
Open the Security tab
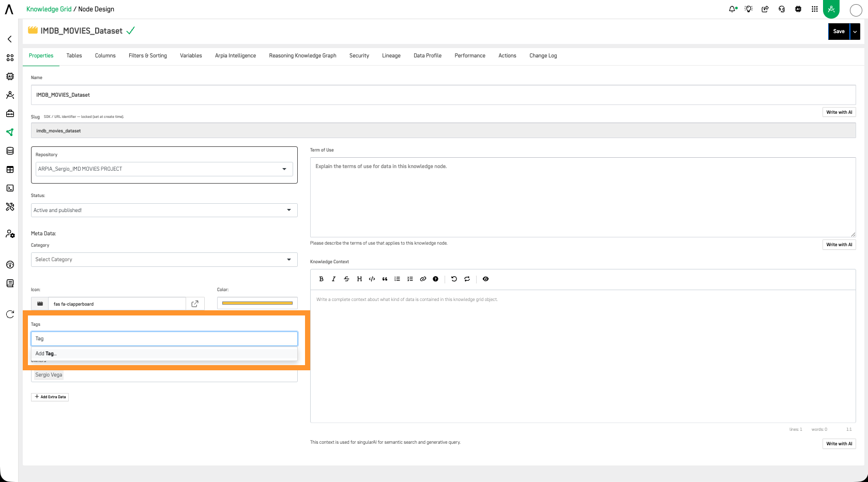[359, 56]
